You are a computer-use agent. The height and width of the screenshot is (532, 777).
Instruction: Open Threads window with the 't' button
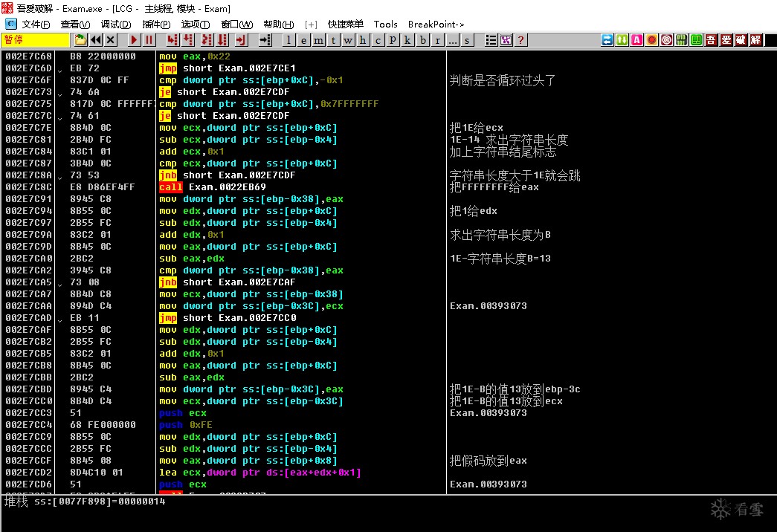click(x=334, y=40)
